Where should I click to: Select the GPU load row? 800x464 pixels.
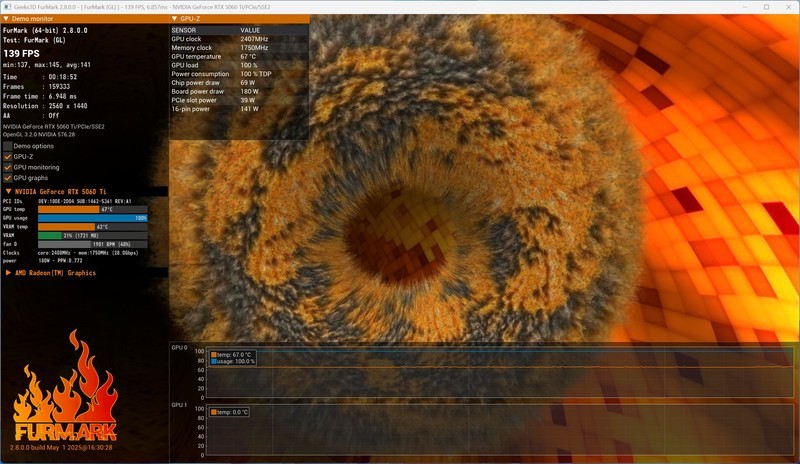pyautogui.click(x=239, y=65)
